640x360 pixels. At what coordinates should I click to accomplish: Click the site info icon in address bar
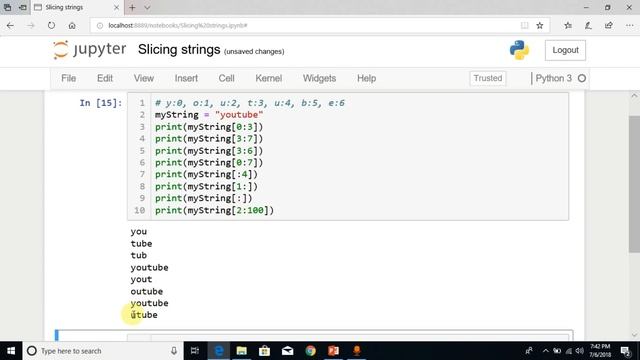coord(100,25)
